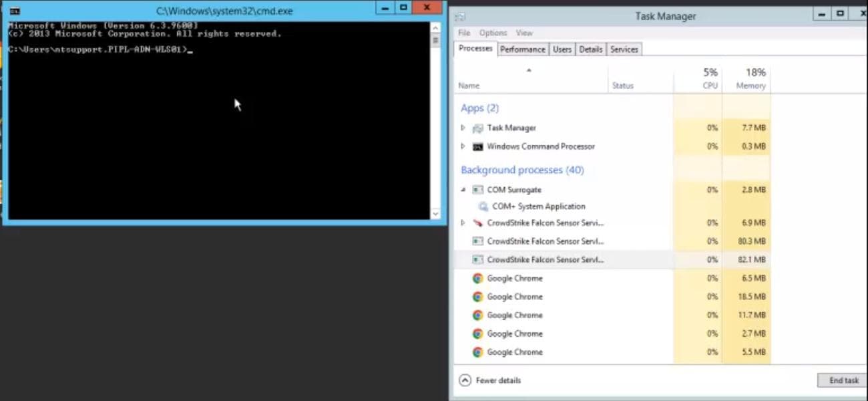Click the red CrowdStrike Falcon Sensor icon
868x401 pixels.
click(x=477, y=223)
